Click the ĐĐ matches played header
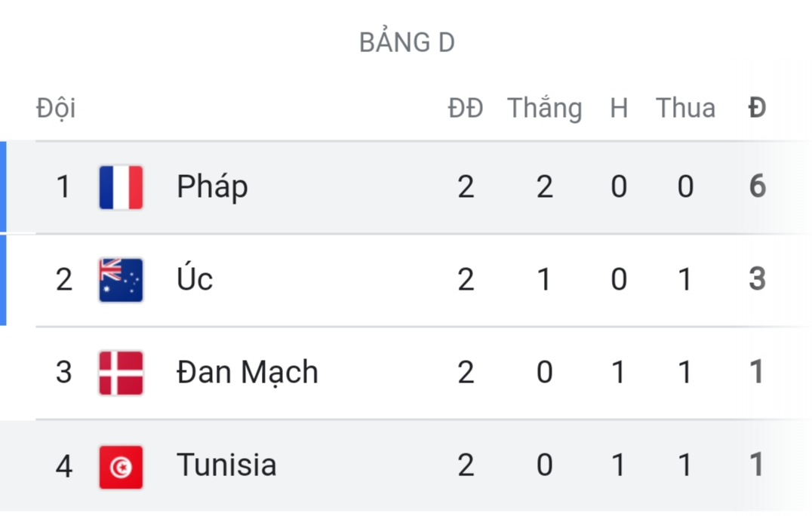The height and width of the screenshot is (516, 812). 465,108
